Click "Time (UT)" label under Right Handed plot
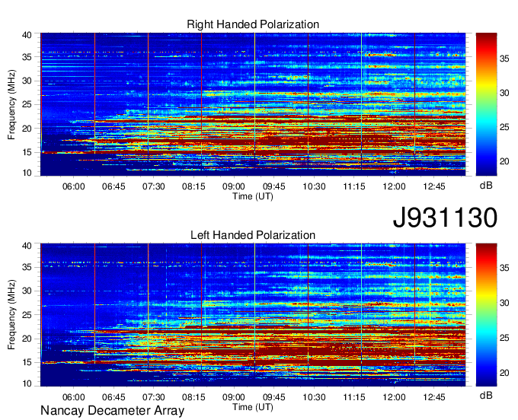The width and height of the screenshot is (518, 420). [253, 196]
